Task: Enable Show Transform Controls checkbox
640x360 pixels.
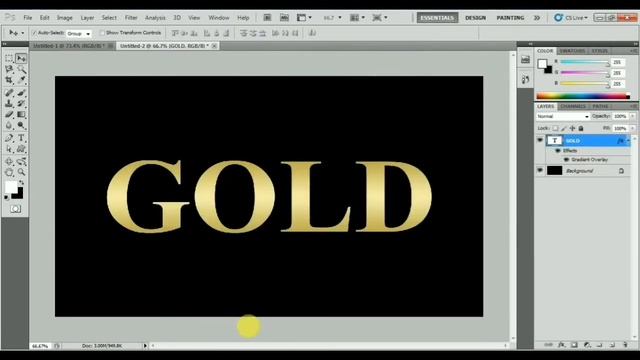Action: coord(102,33)
